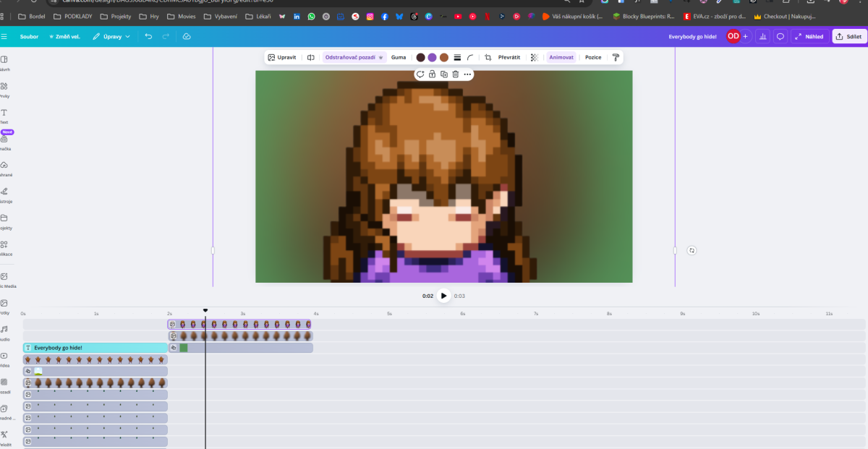
Task: Open the Soubor menu
Action: (x=29, y=36)
